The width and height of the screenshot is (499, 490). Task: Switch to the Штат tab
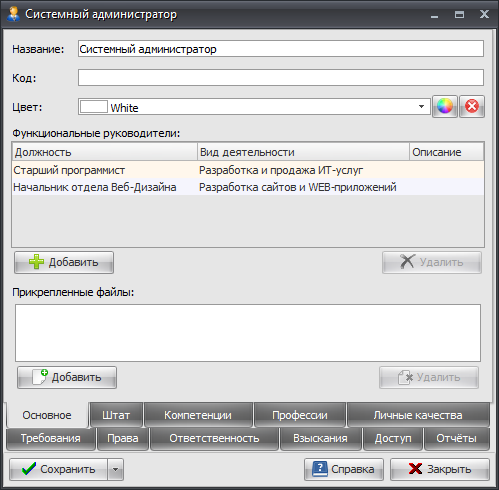[x=116, y=415]
